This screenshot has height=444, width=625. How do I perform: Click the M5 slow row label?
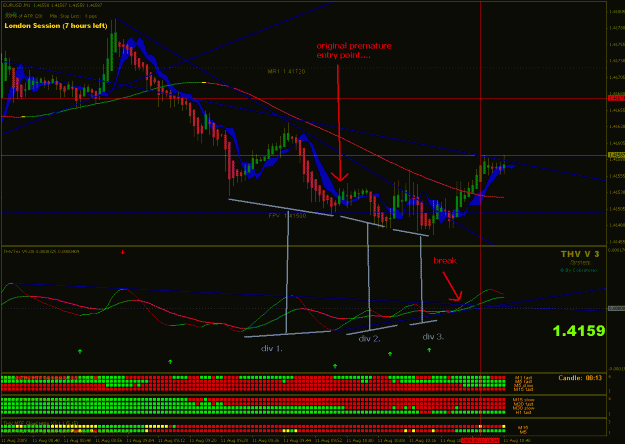click(x=523, y=385)
